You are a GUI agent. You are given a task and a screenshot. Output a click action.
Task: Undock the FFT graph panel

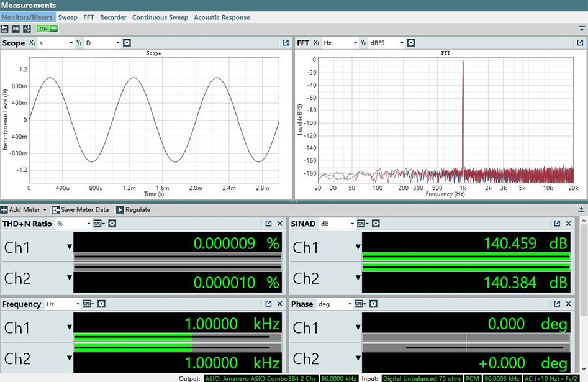(x=580, y=43)
